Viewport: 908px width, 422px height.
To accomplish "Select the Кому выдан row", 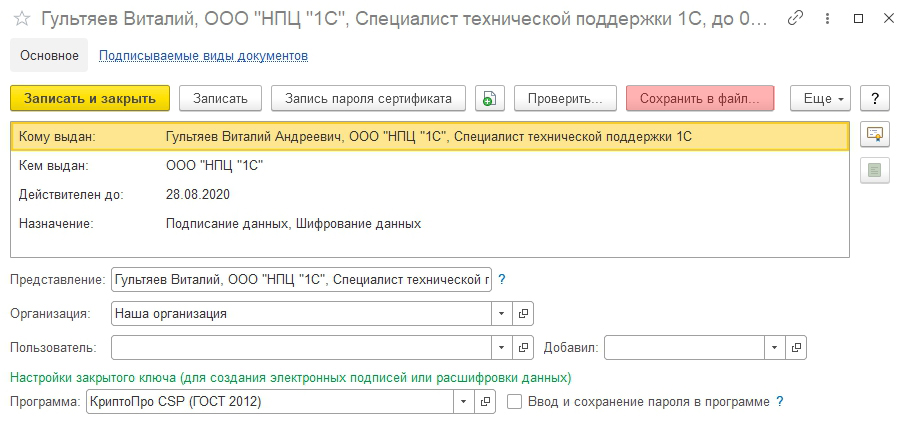I will (430, 137).
